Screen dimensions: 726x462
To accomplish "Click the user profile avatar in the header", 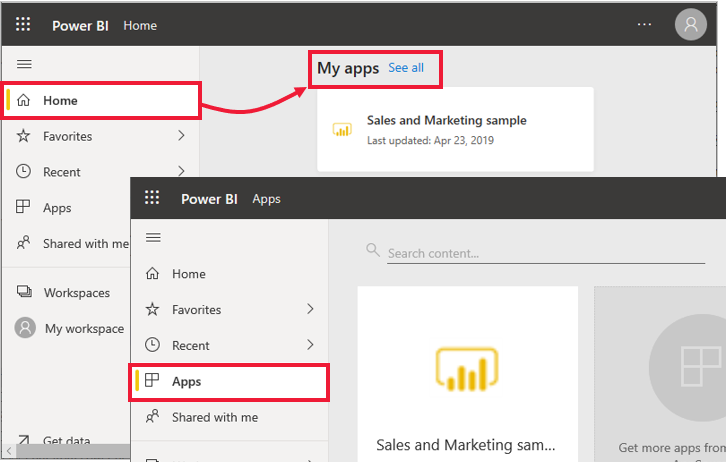I will coord(690,24).
